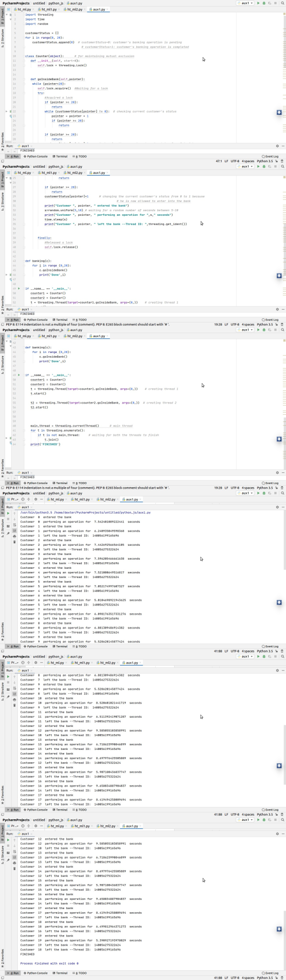Fourth frame: click the project panel hide icon
The image size is (286, 980).
pos(42,499)
